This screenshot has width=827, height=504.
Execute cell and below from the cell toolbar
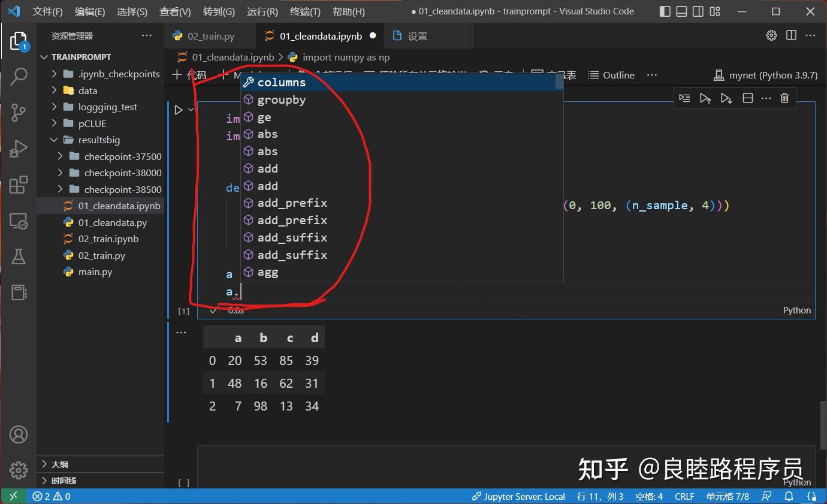(726, 98)
